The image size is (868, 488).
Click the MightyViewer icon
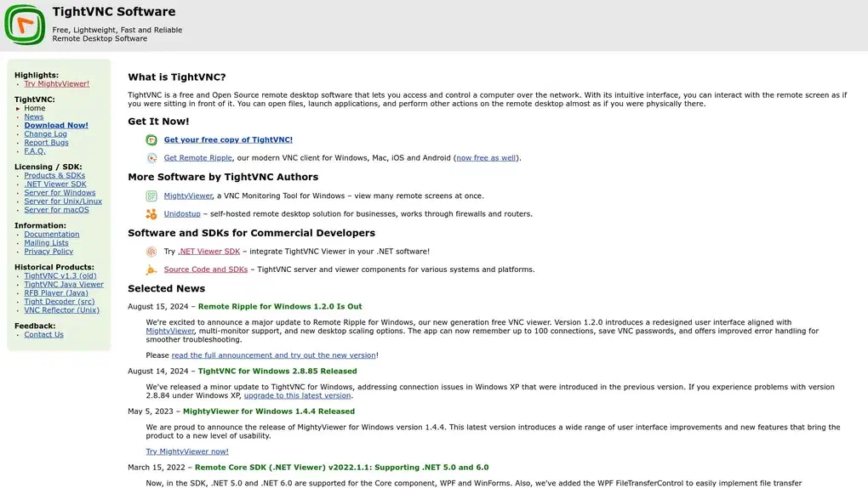click(151, 196)
